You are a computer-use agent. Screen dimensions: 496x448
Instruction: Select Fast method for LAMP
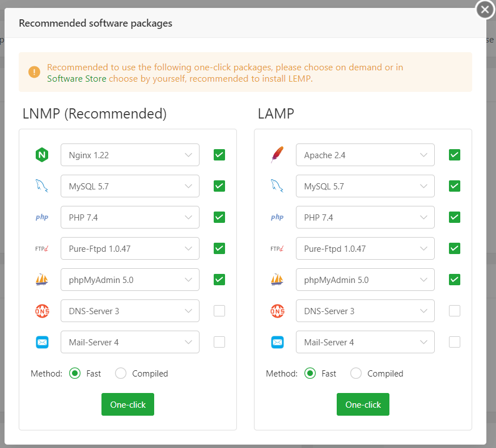(x=310, y=373)
